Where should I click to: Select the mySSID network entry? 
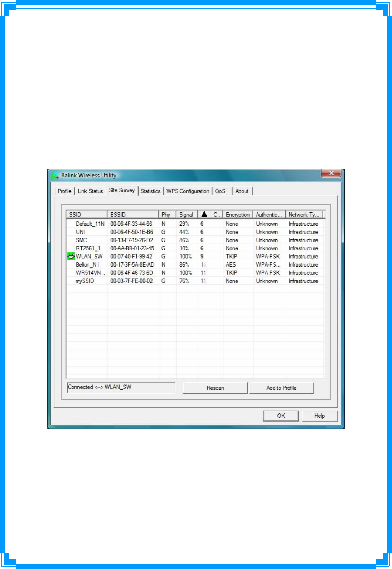[x=84, y=281]
